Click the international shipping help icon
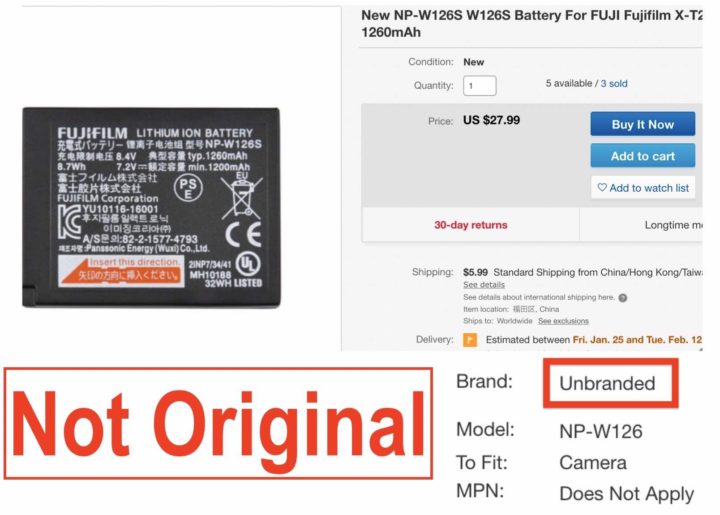 click(x=623, y=297)
